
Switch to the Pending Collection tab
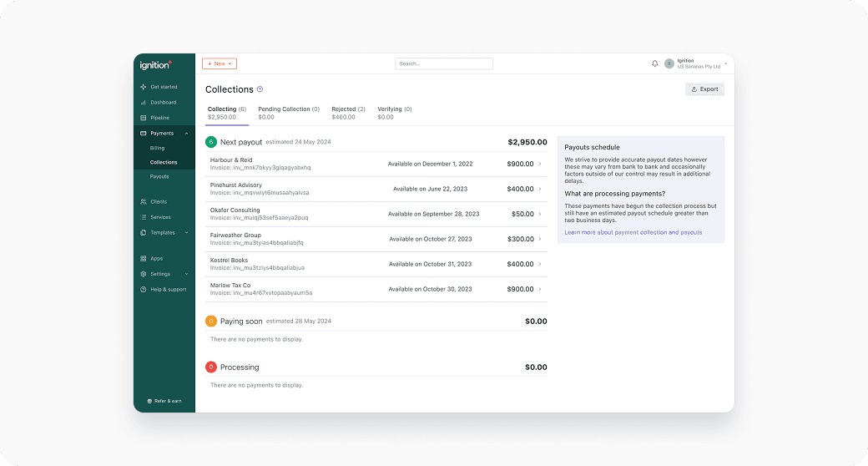pyautogui.click(x=289, y=113)
